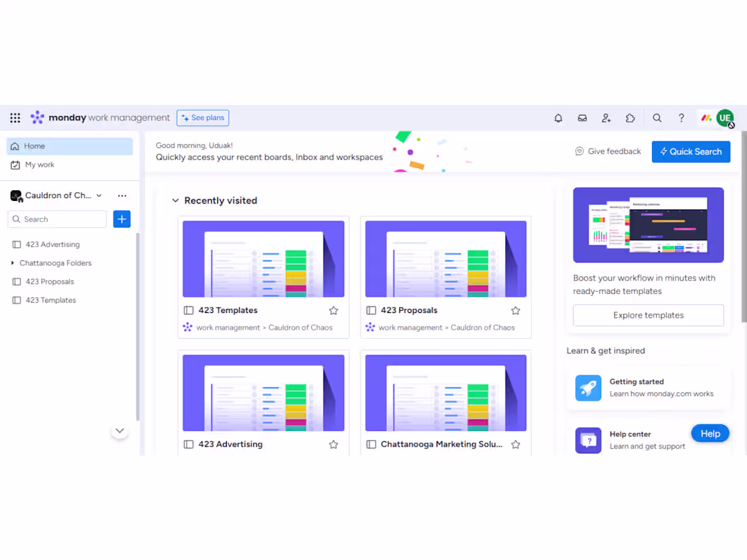Screen dimensions: 747x560
Task: Open the apps marketplace puzzle icon
Action: [630, 117]
